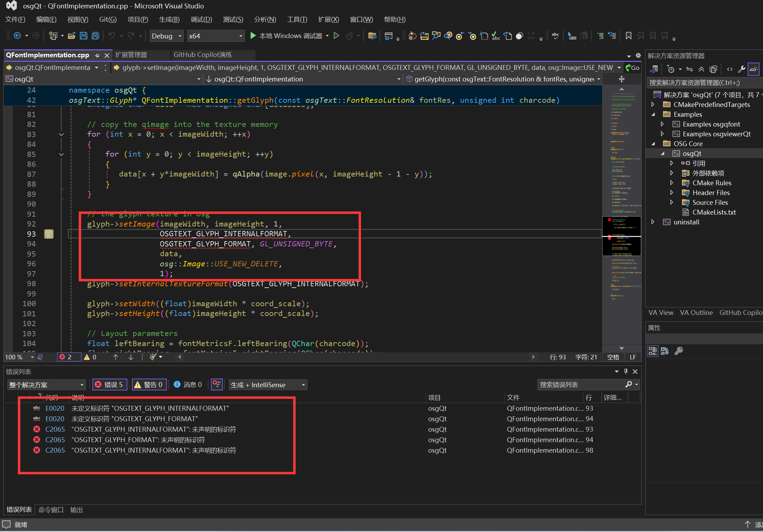Open the 整个解决方案 scope dropdown

pos(47,385)
